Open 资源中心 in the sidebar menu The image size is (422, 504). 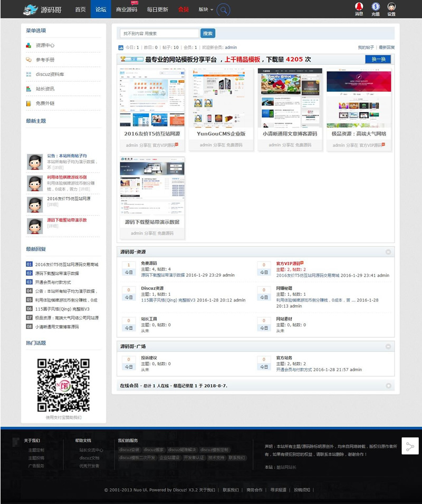pyautogui.click(x=45, y=45)
